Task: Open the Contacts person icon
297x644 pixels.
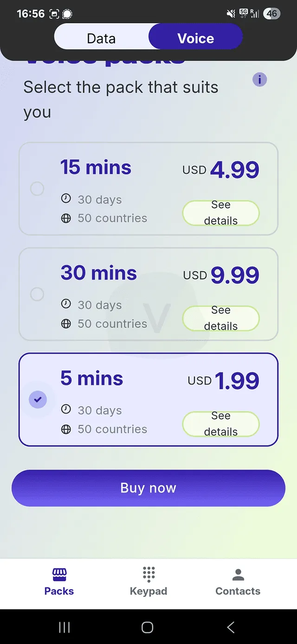Action: pos(238,574)
